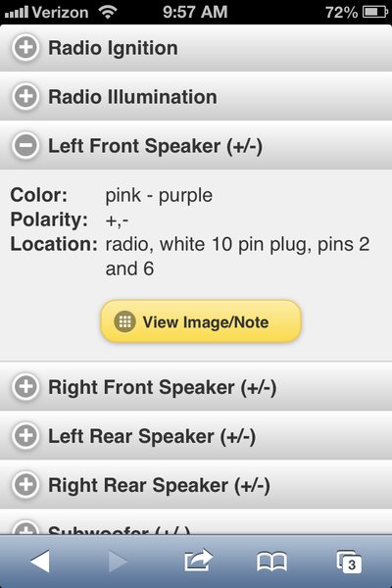Open the Safari share menu icon
This screenshot has height=588, width=392.
pos(198,560)
